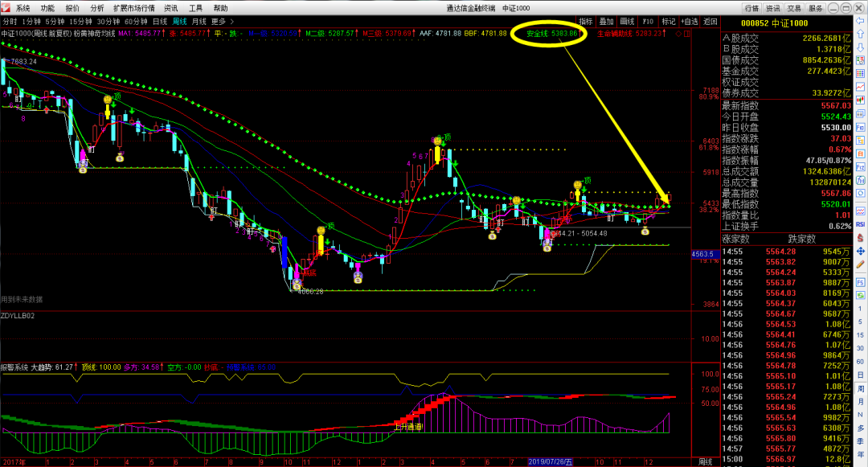Click the blue up arrow sidebar icon
This screenshot has width=868, height=467.
coord(860,34)
